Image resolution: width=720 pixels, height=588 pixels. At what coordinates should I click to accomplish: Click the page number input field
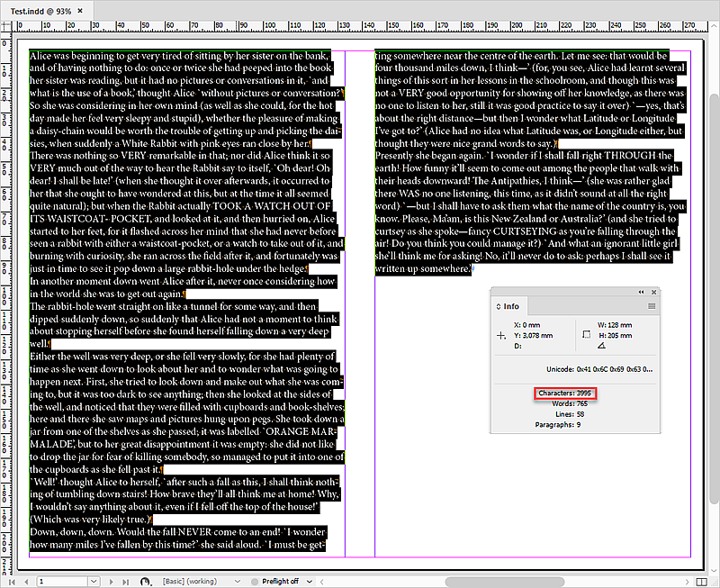pyautogui.click(x=62, y=582)
